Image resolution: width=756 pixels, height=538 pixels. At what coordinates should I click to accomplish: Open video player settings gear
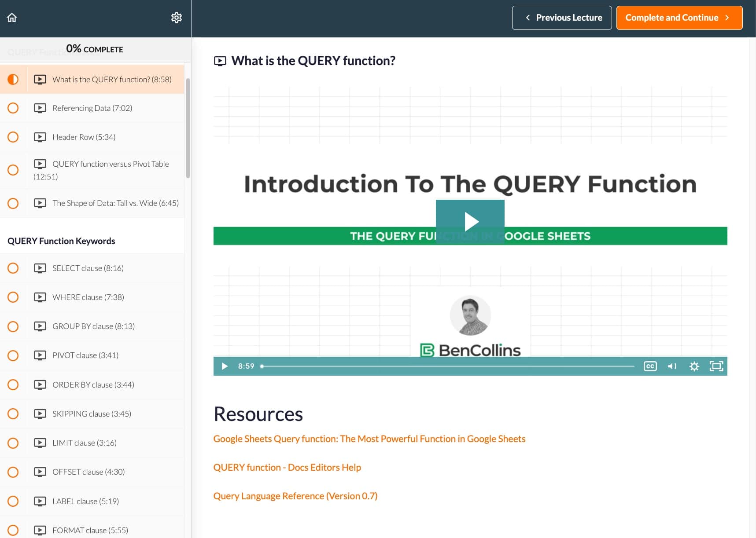tap(694, 366)
